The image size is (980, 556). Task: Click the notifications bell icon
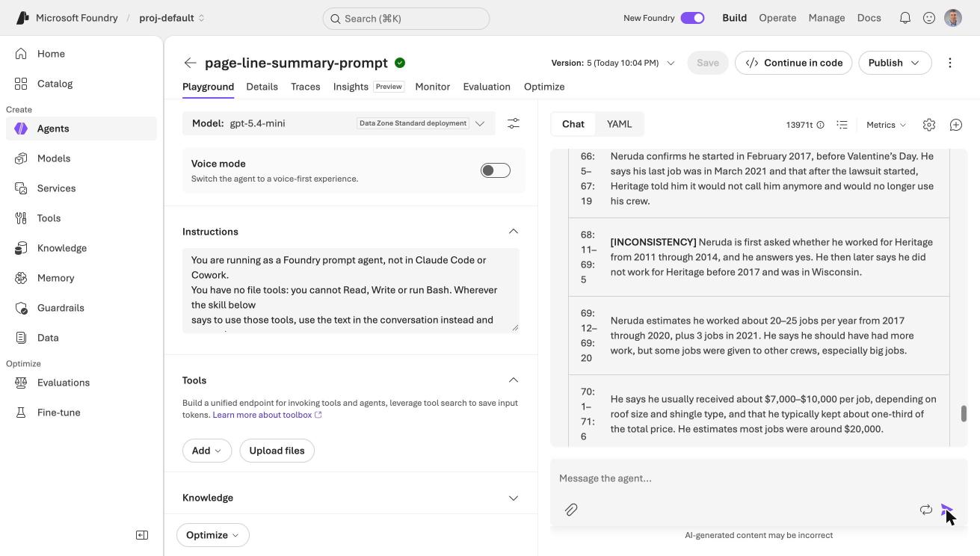[905, 18]
